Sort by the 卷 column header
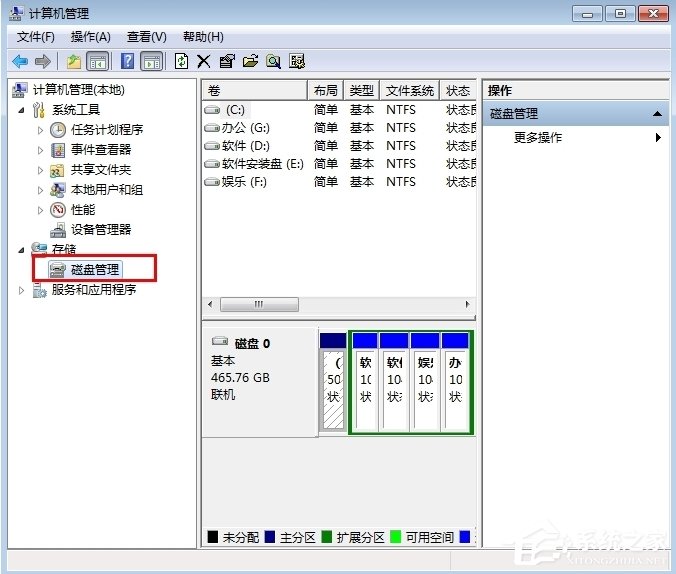The image size is (676, 574). [255, 91]
